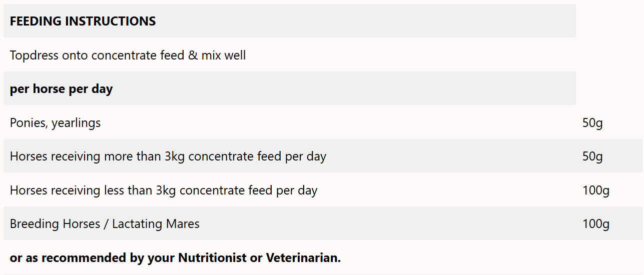This screenshot has width=644, height=275.
Task: Click the 'Lactating Mares' text
Action: [156, 224]
